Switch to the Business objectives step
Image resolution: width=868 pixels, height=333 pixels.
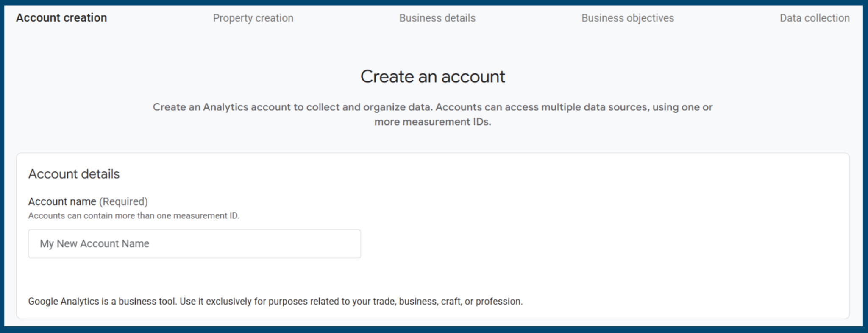pos(628,18)
